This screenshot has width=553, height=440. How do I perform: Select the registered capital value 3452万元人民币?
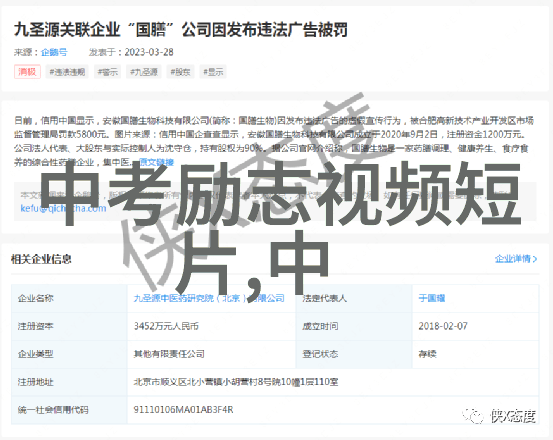click(166, 326)
